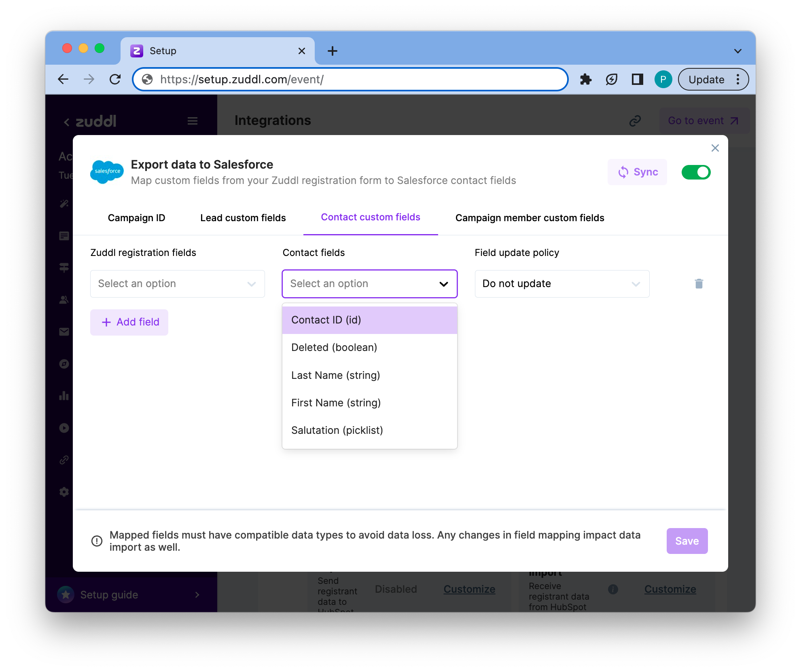Close the Export data to Salesforce dialog

pyautogui.click(x=715, y=148)
